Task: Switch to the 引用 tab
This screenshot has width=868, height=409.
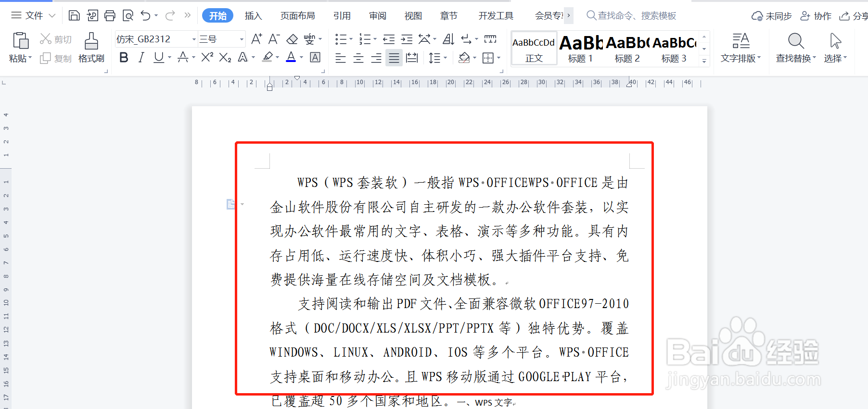Action: pos(342,16)
